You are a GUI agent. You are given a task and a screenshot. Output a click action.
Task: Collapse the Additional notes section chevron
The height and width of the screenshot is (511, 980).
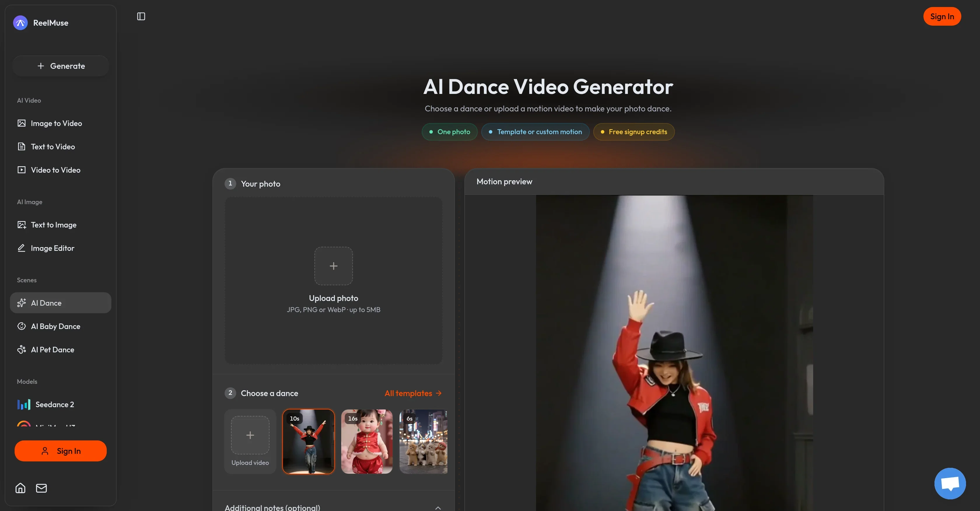pos(438,508)
